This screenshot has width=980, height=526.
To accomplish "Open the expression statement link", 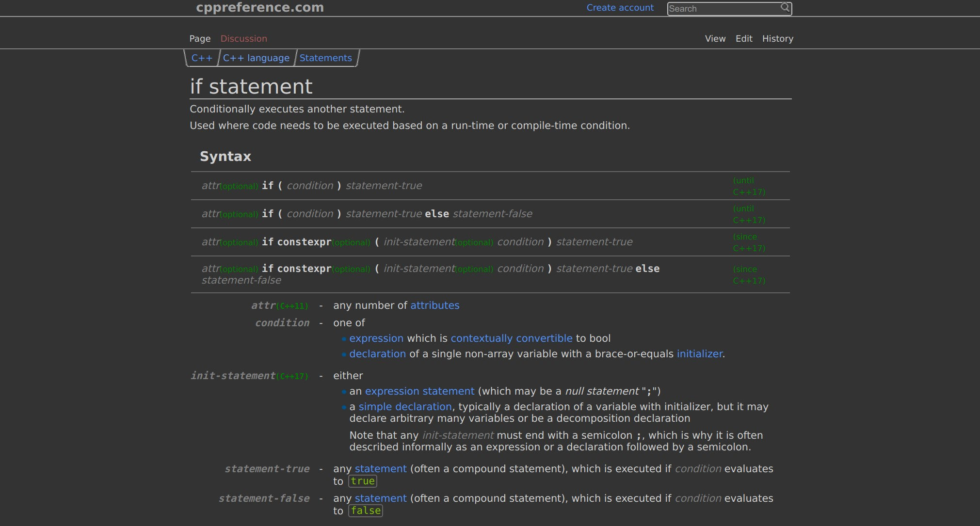I will click(x=420, y=391).
